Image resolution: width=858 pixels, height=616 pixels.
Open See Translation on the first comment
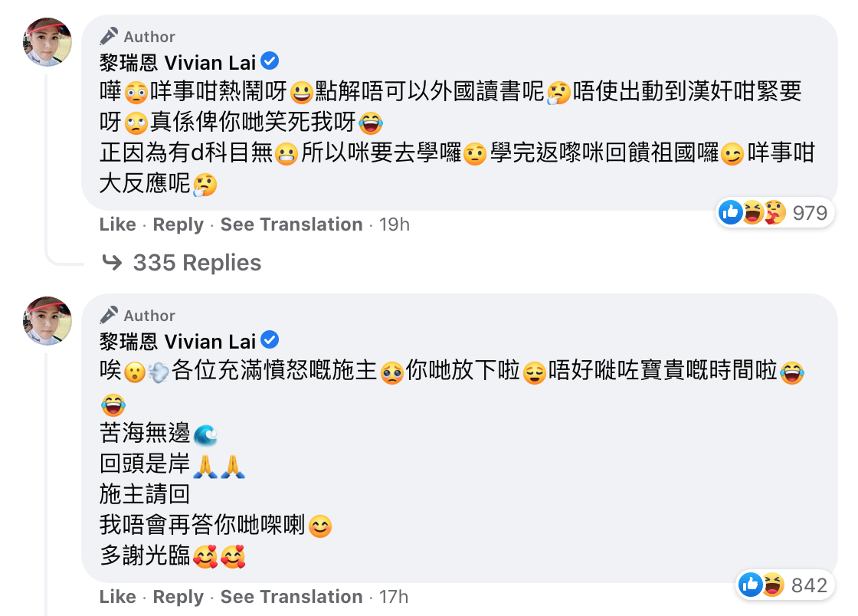pyautogui.click(x=291, y=224)
